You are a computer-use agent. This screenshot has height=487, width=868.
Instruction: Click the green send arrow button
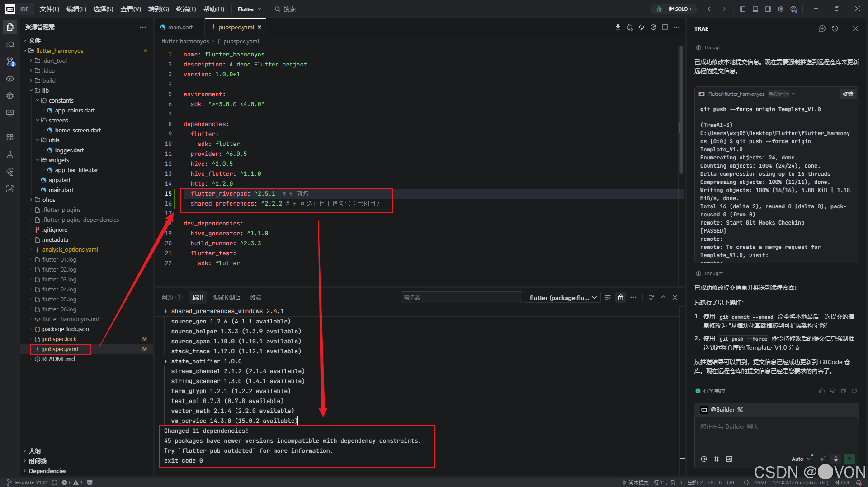[849, 459]
